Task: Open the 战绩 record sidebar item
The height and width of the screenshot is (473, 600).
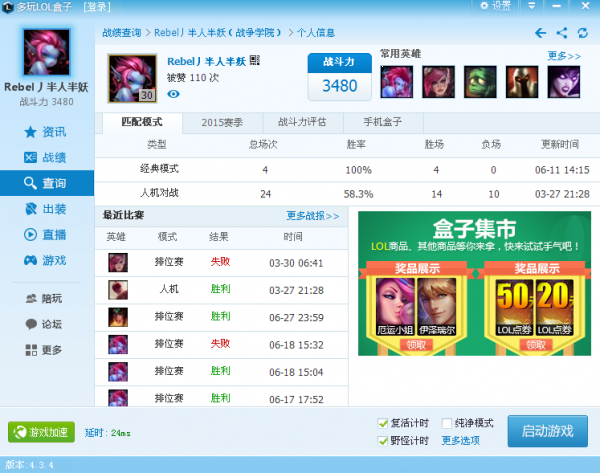Action: [x=47, y=157]
